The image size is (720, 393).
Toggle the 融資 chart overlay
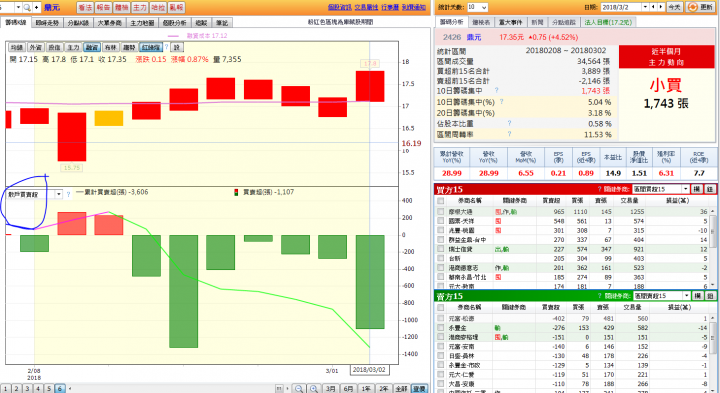92,47
